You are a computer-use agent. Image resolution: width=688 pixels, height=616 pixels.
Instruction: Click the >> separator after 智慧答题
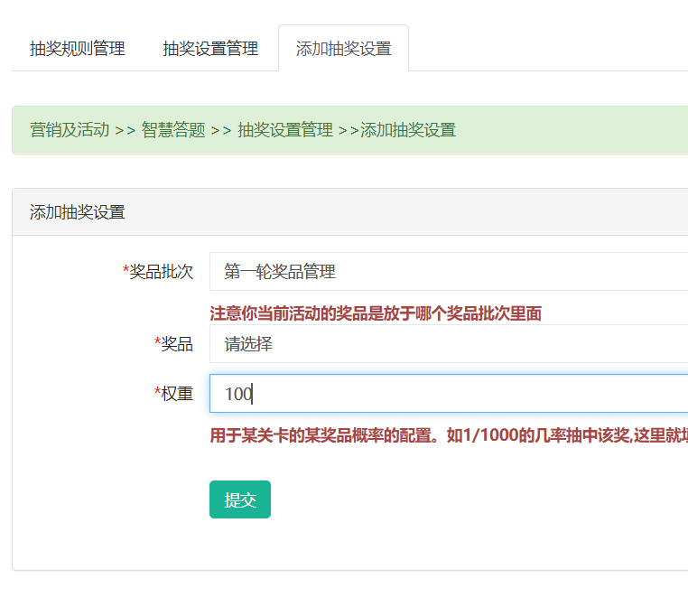click(x=221, y=130)
